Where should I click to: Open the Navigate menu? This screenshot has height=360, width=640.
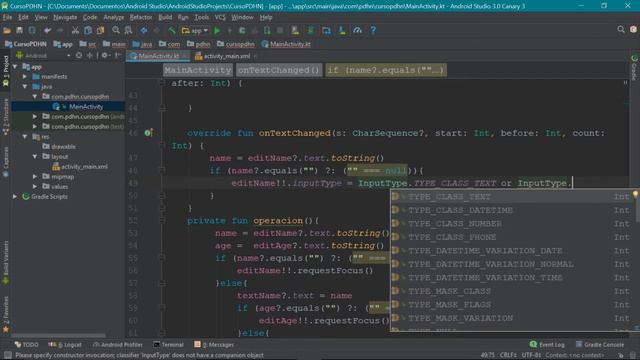[x=65, y=18]
